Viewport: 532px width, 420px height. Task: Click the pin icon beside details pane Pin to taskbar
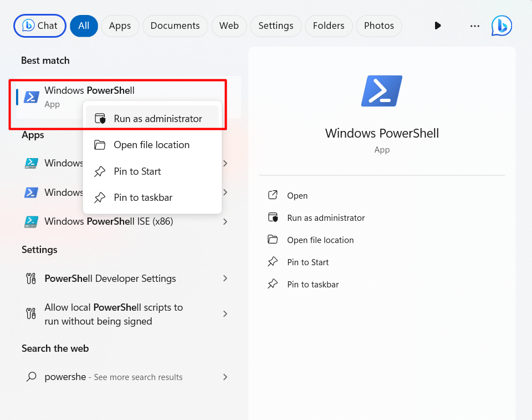(x=273, y=284)
